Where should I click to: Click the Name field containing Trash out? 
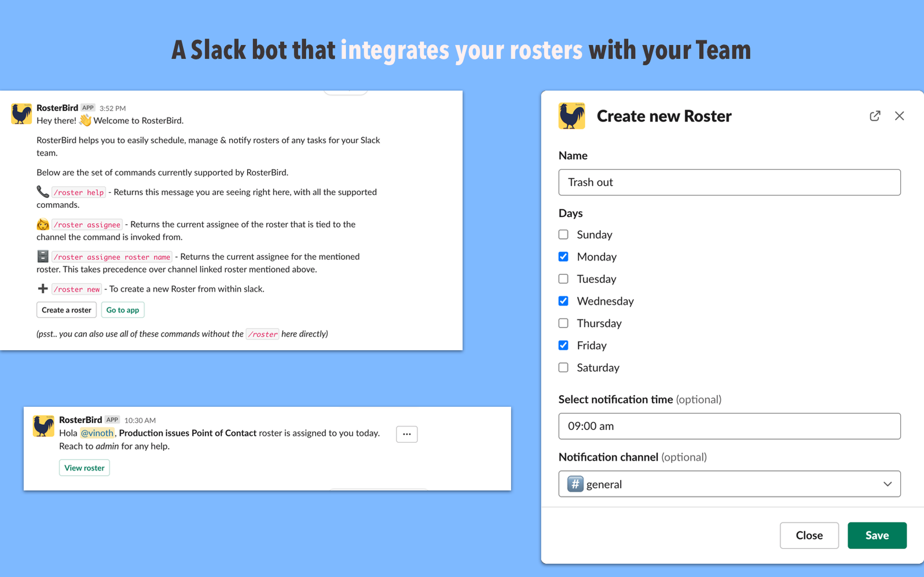point(729,182)
